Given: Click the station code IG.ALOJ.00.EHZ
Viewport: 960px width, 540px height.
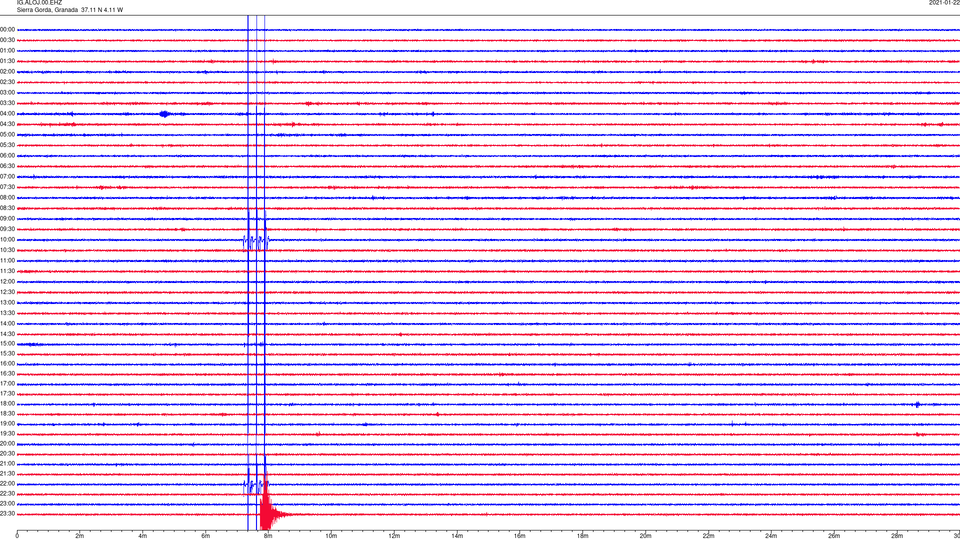Looking at the screenshot, I should (39, 3).
